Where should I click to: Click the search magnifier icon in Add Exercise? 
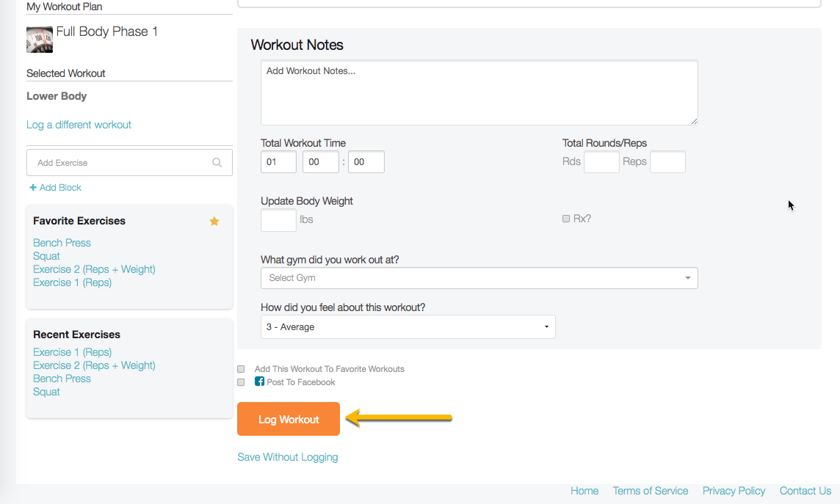pos(217,163)
